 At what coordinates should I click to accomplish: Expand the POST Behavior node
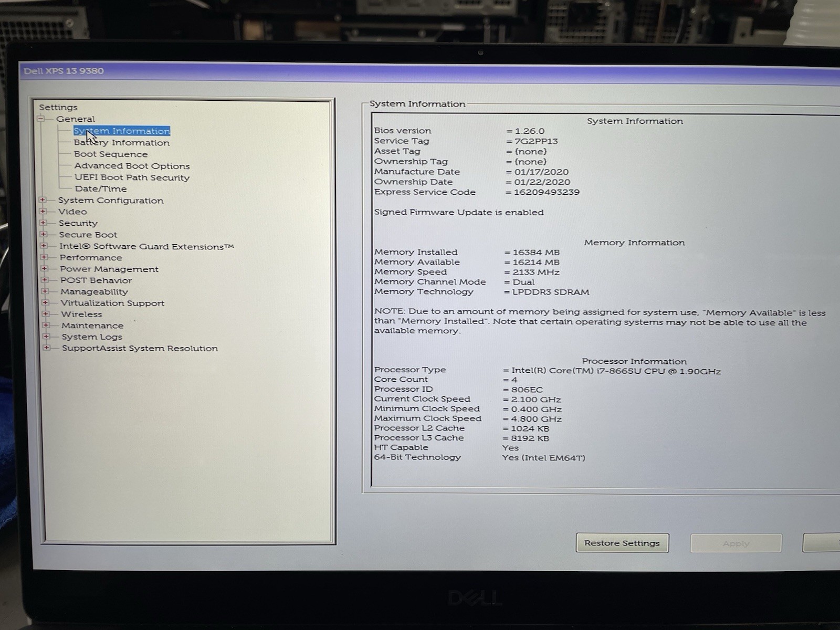click(45, 280)
